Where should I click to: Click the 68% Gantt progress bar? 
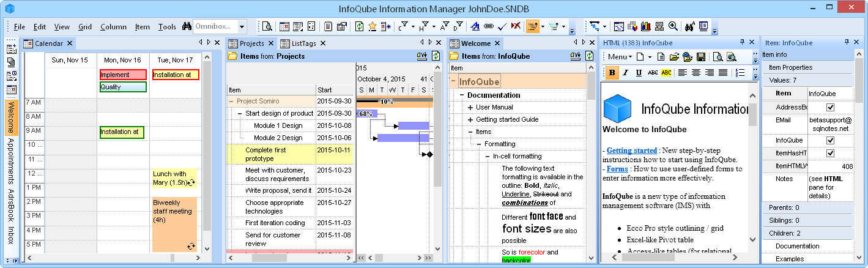coord(367,114)
